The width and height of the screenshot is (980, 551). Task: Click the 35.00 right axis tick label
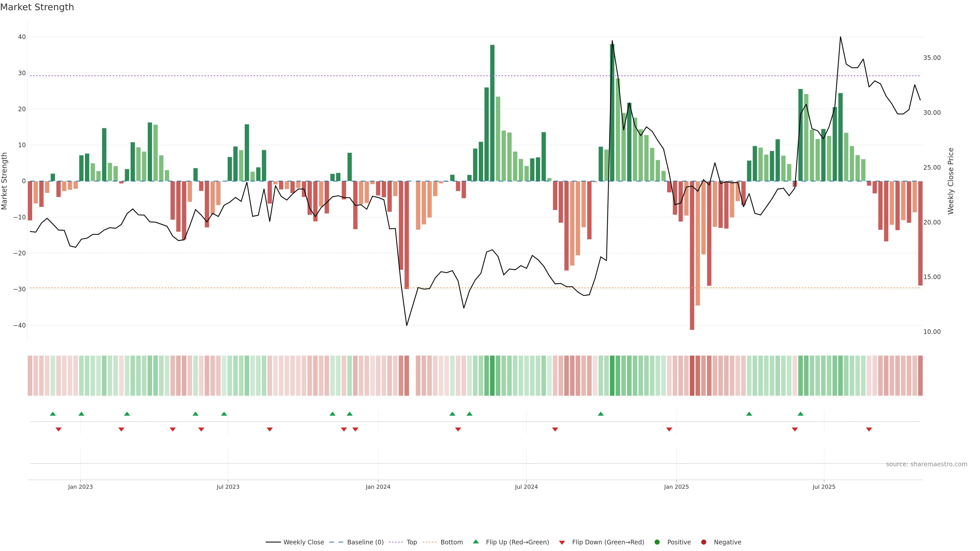click(x=932, y=58)
